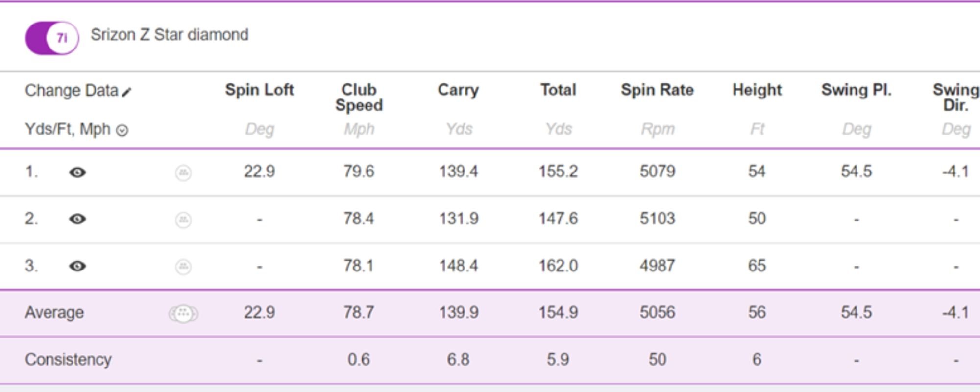Select the Spin Rate column header
Screen dimensions: 980x392
click(x=657, y=90)
